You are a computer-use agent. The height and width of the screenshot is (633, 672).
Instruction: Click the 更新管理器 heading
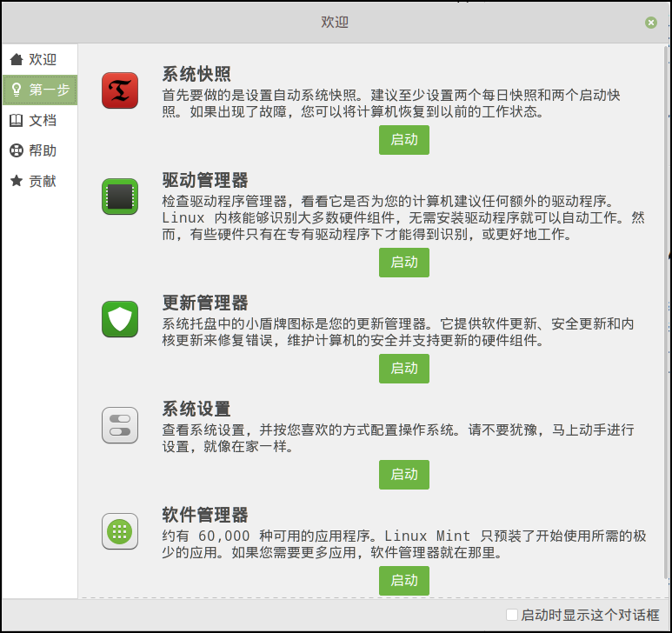pyautogui.click(x=205, y=303)
